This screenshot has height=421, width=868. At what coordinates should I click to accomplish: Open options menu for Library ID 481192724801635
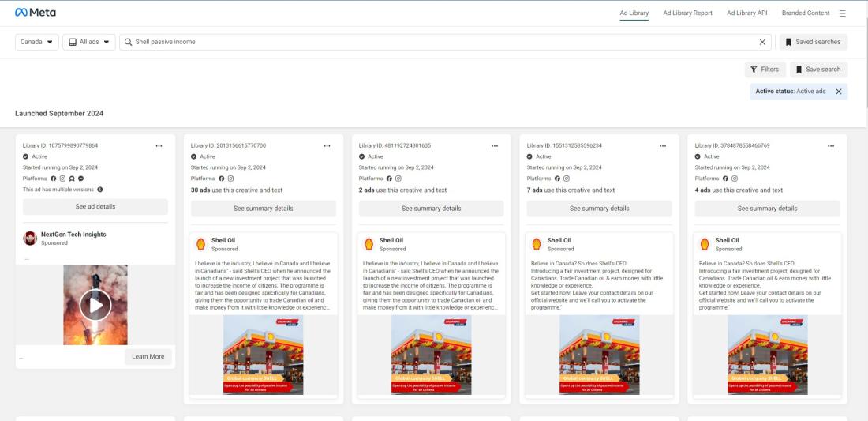click(495, 145)
